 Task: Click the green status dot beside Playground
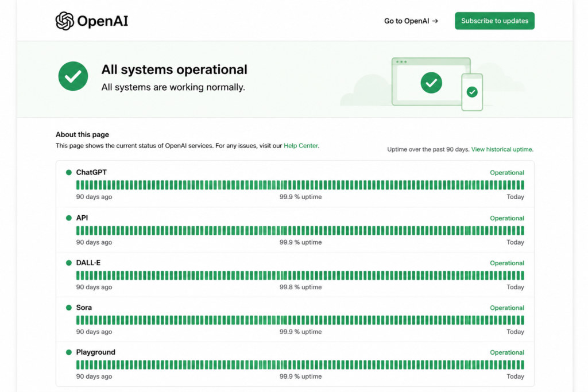coord(69,352)
